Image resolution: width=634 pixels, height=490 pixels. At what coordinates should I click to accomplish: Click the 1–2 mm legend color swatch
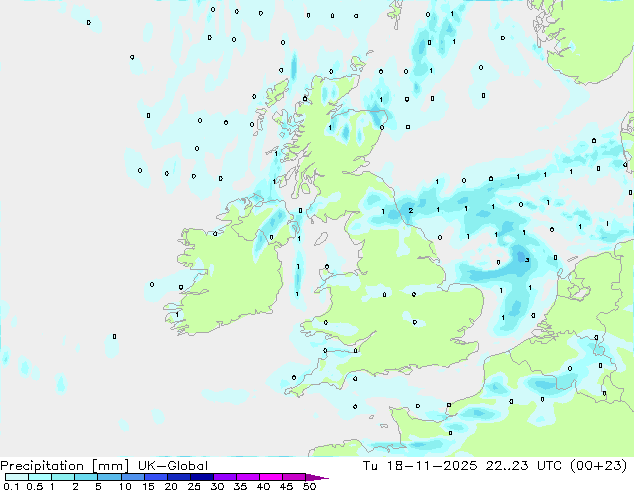tap(63, 477)
